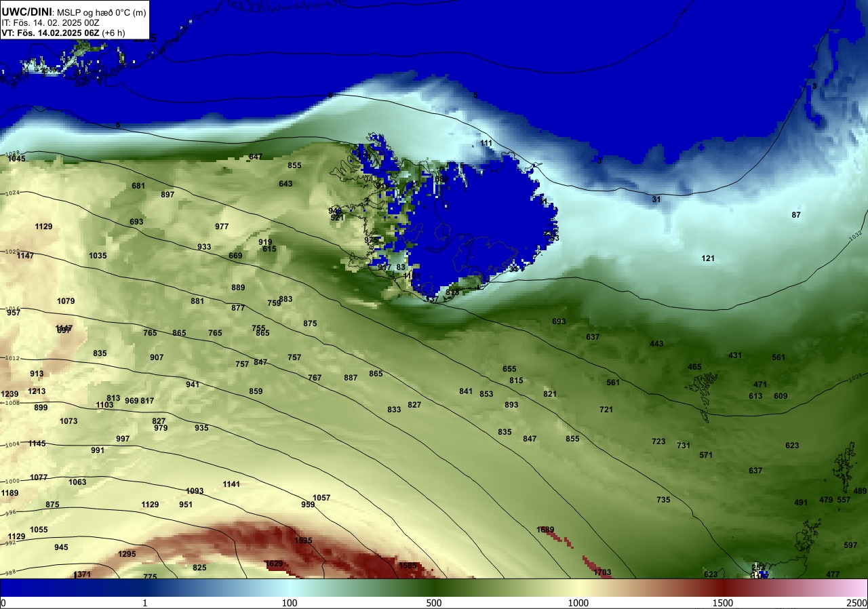Click the map value 731
The width and height of the screenshot is (868, 609).
point(684,446)
